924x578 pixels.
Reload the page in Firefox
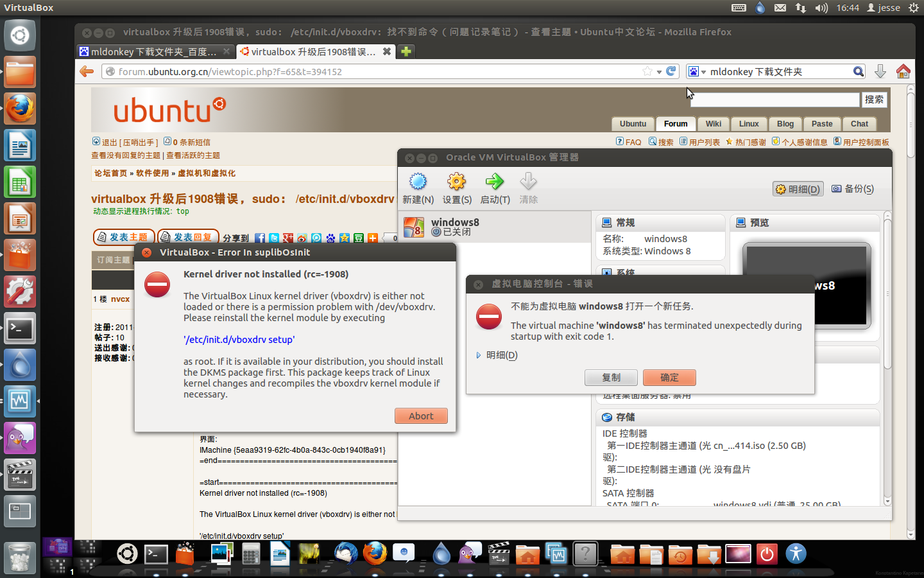coord(671,71)
